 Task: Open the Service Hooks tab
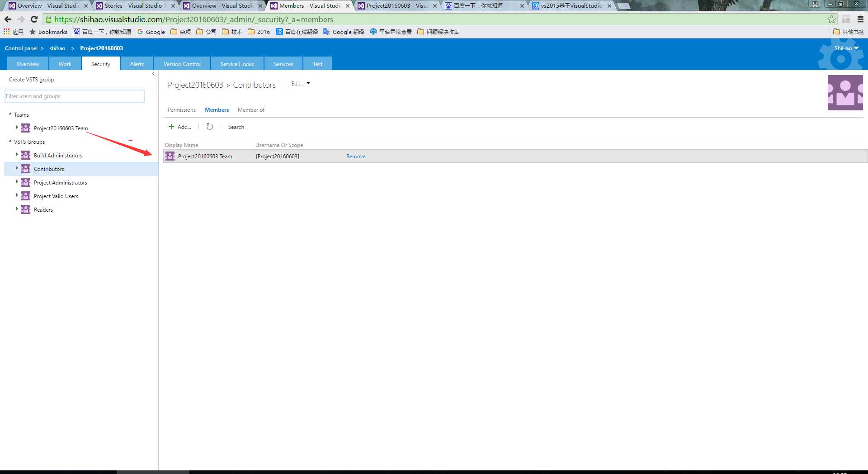click(237, 64)
